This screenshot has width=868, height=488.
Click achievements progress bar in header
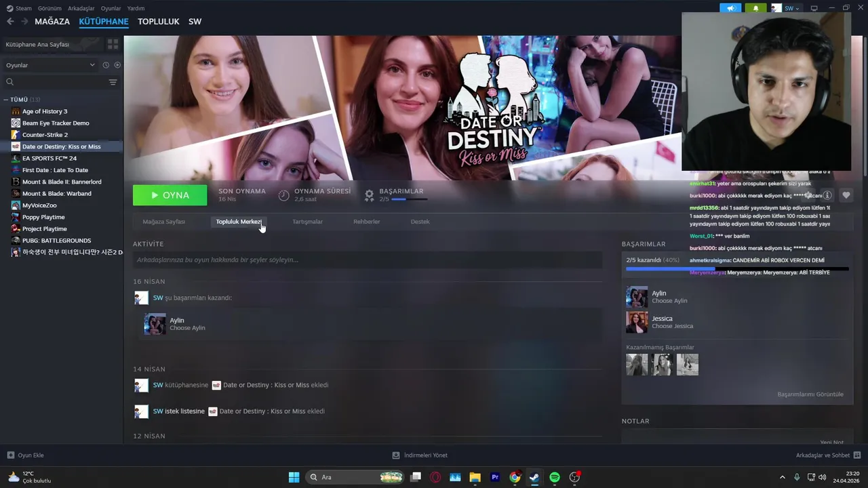(409, 199)
